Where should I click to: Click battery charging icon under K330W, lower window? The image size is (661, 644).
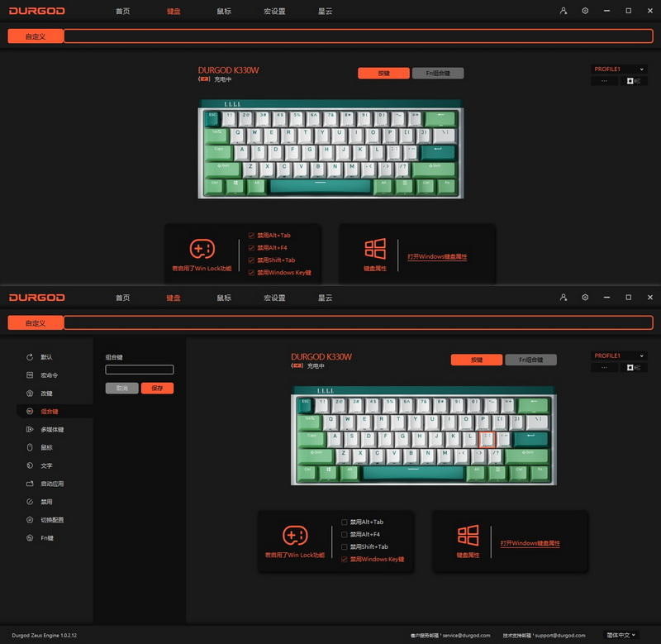pos(297,365)
